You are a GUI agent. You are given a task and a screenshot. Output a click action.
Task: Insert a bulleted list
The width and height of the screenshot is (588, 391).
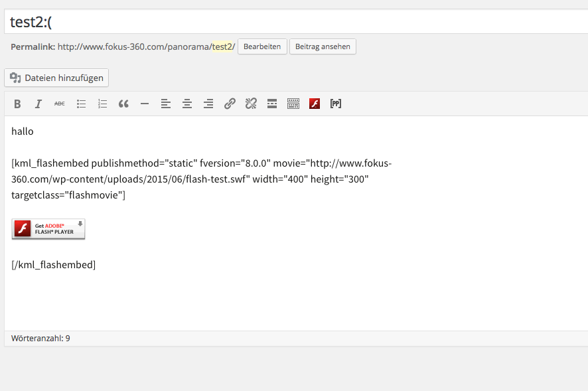pyautogui.click(x=81, y=104)
